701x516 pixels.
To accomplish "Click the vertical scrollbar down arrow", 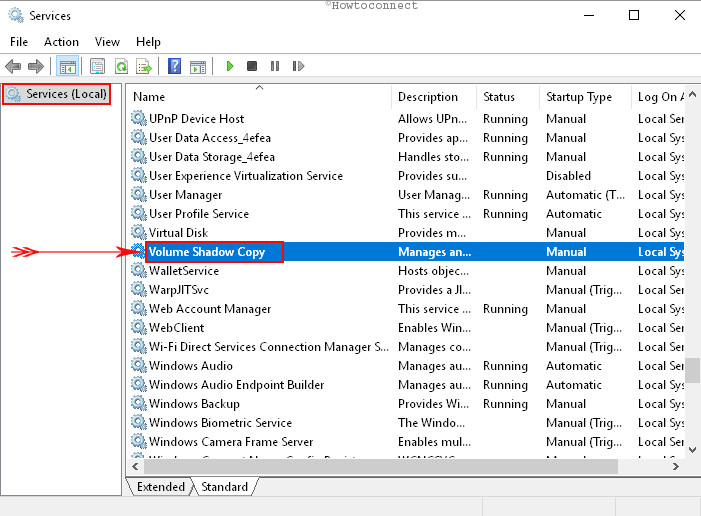I will tap(692, 450).
